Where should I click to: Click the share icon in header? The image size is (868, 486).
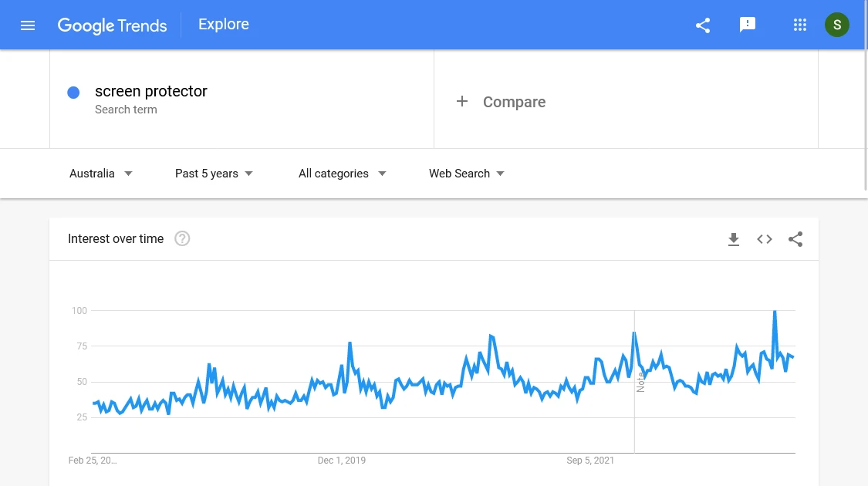[702, 25]
